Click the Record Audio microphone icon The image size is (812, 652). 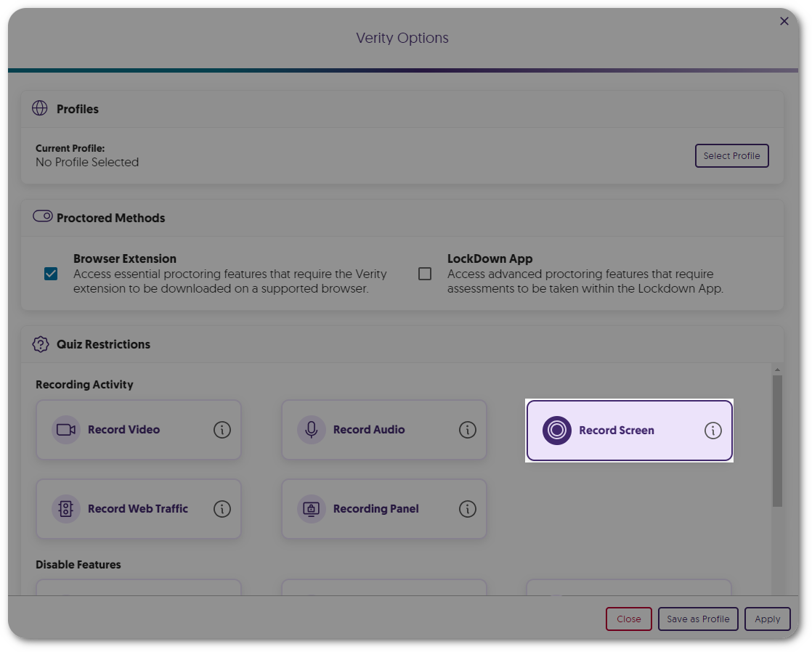coord(311,430)
